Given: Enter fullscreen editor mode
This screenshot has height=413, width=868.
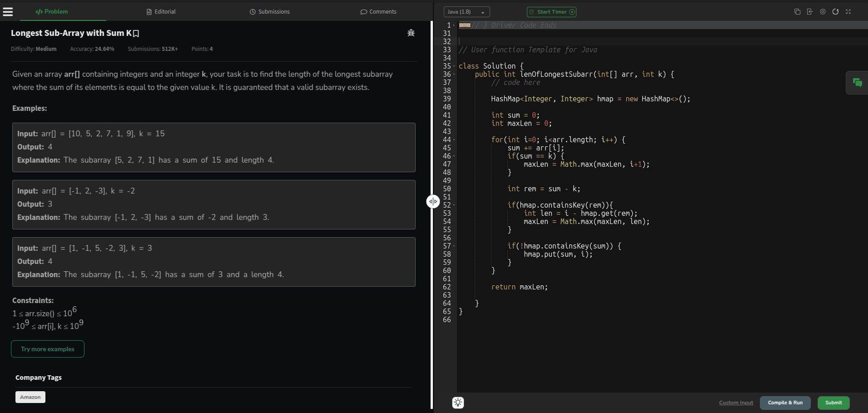Looking at the screenshot, I should click(848, 12).
